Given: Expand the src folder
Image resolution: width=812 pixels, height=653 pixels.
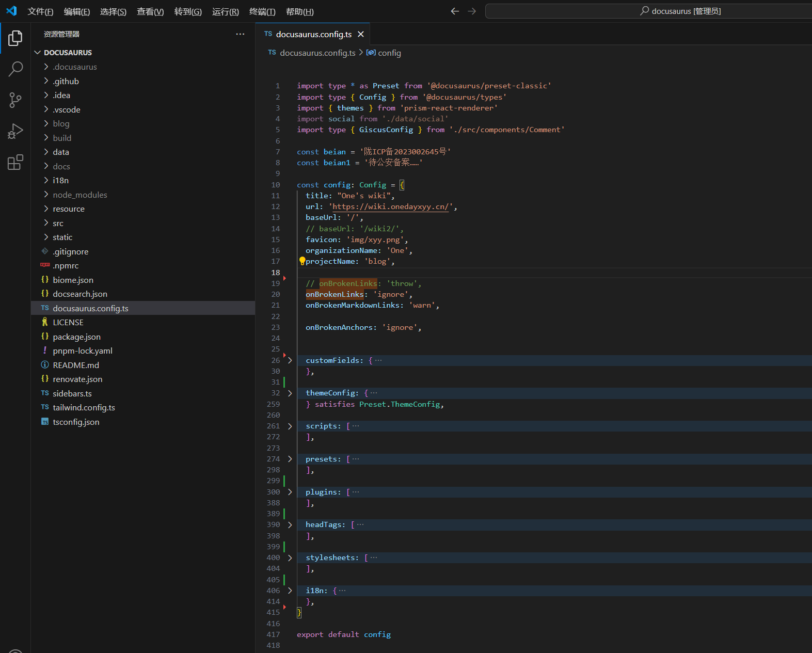Looking at the screenshot, I should (x=143, y=223).
